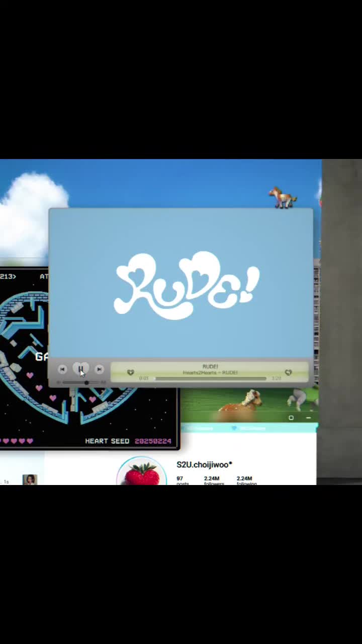The width and height of the screenshot is (362, 644).
Task: Pause the RUDE! track with heart-shaped button
Action: 80,369
